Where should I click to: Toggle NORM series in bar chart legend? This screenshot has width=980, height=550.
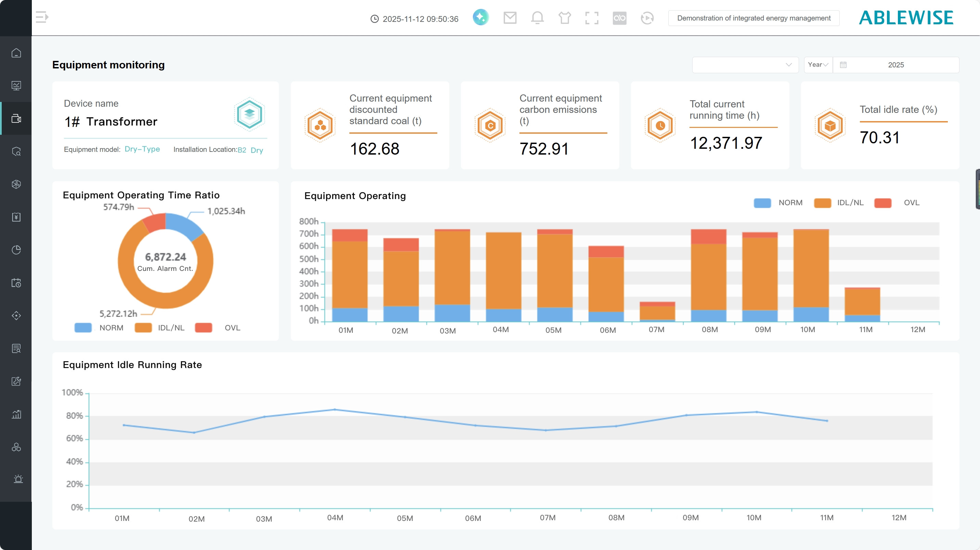[x=762, y=203]
